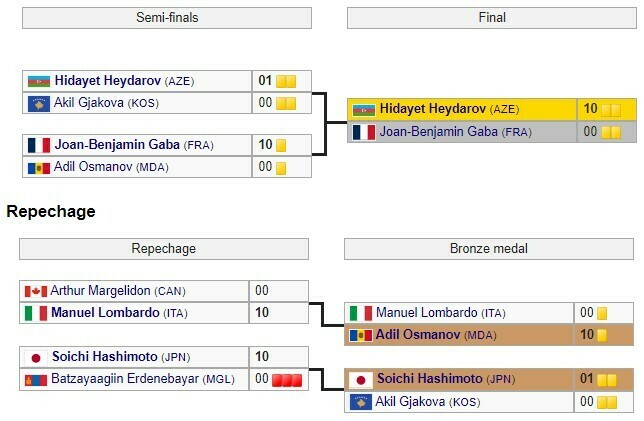Click French flag next to Gaba in semi-finals
644x421 pixels.
click(38, 145)
